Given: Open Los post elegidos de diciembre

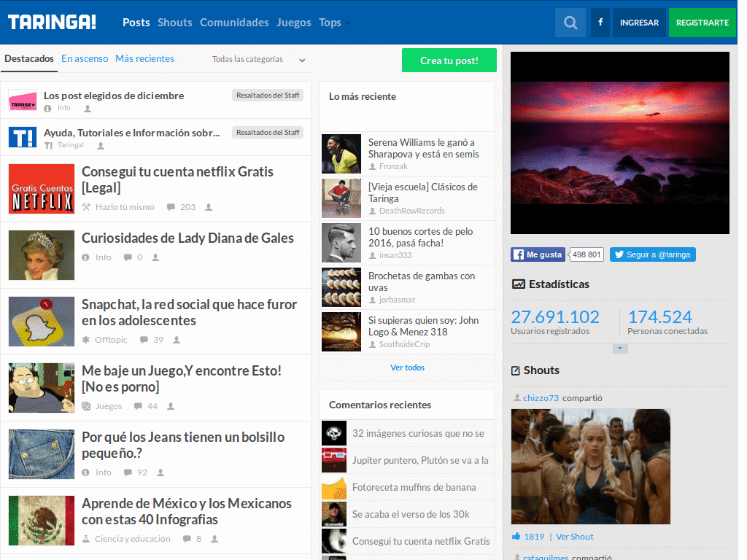Looking at the screenshot, I should point(114,96).
